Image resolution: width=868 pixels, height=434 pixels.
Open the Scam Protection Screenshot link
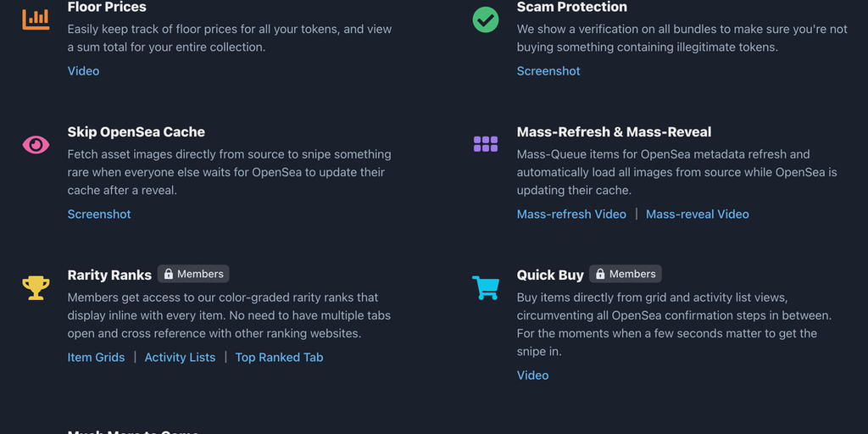pos(548,71)
